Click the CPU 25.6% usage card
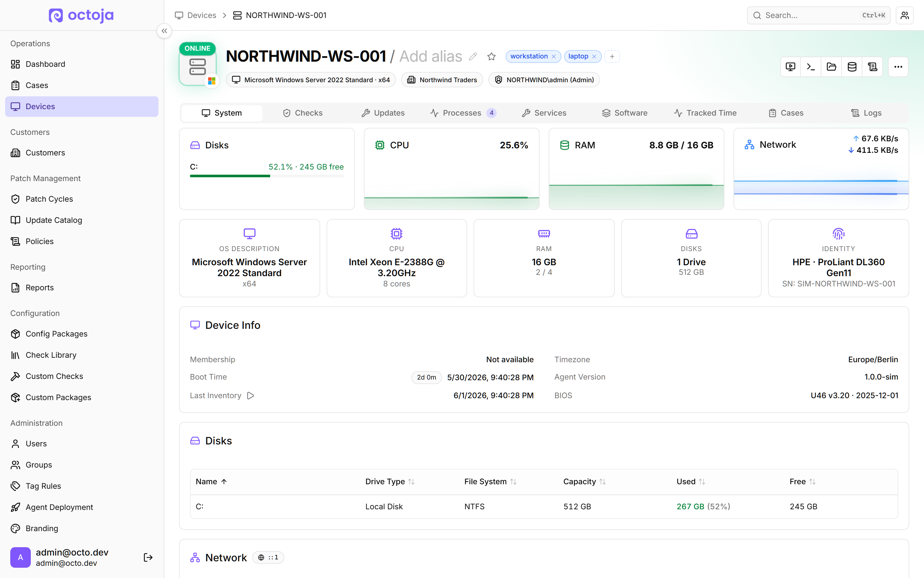 [452, 169]
